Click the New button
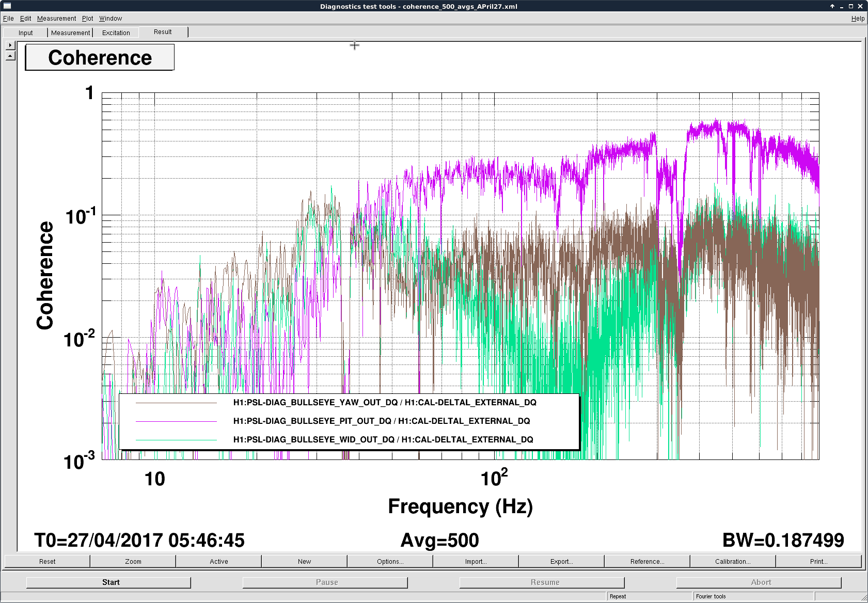This screenshot has width=868, height=603. tap(305, 561)
